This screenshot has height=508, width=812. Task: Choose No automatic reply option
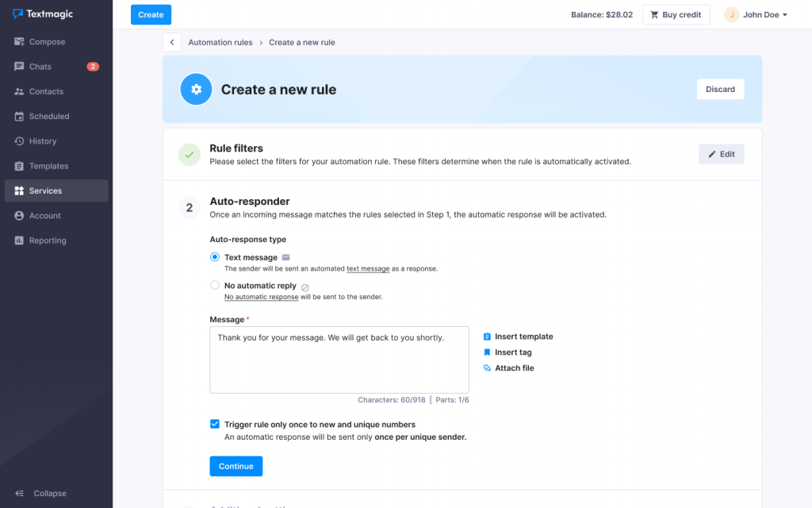pyautogui.click(x=214, y=285)
